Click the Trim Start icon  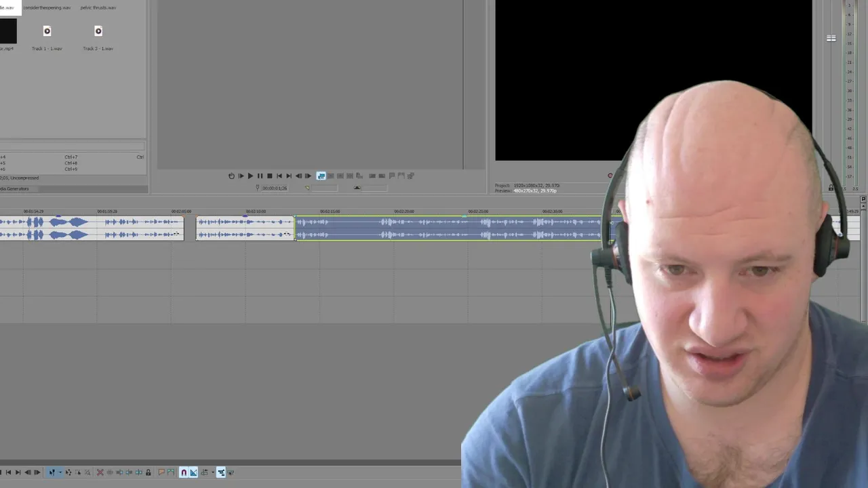coord(119,472)
